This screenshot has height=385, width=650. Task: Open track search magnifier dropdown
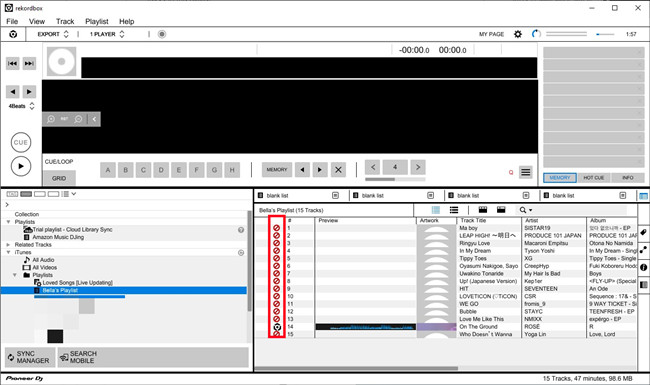point(526,210)
